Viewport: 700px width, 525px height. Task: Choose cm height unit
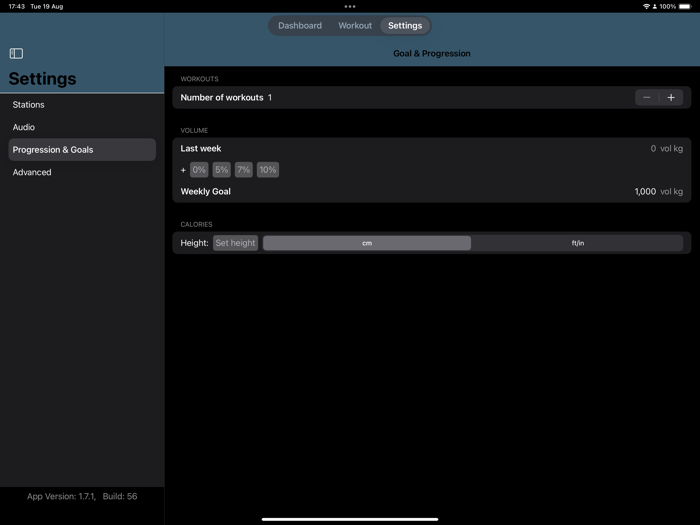[x=367, y=243]
